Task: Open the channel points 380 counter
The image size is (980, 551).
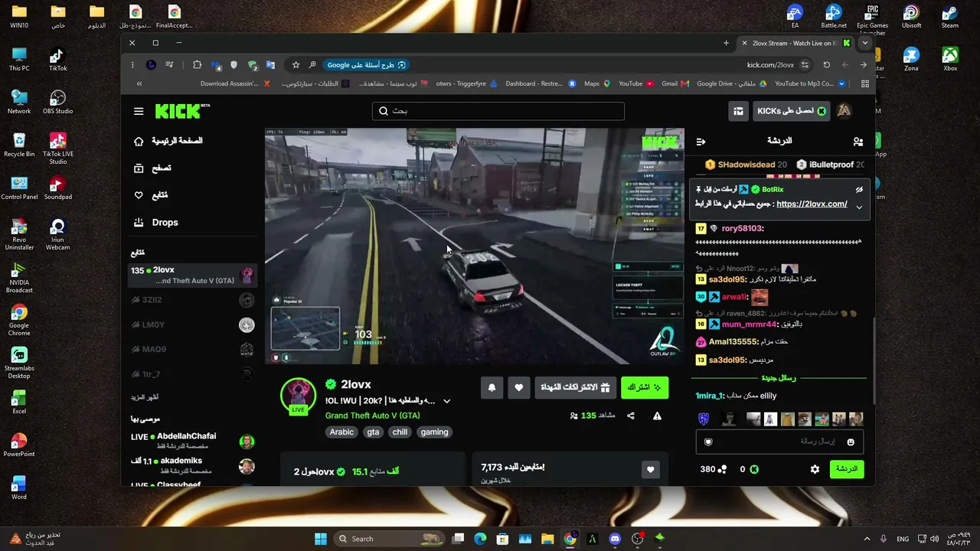Action: [713, 469]
